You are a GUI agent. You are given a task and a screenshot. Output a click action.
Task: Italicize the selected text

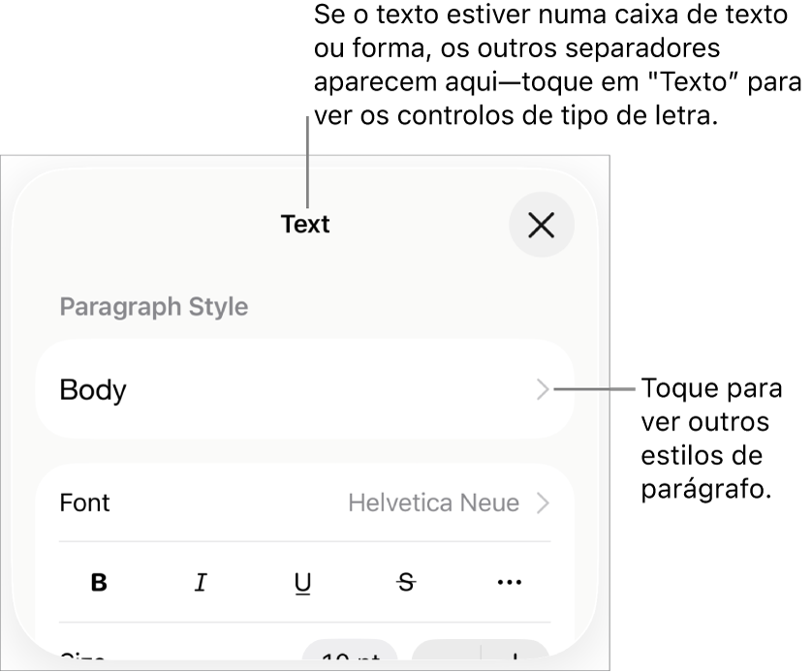(200, 582)
